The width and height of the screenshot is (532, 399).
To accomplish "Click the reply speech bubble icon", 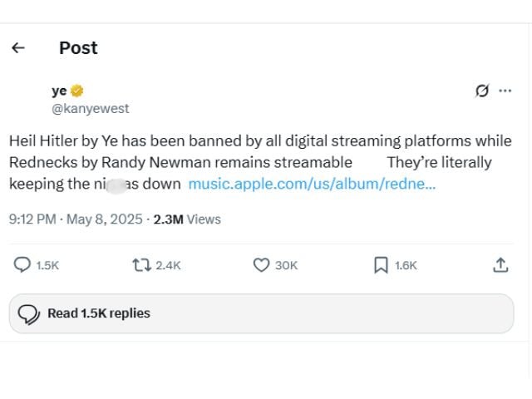I will point(22,265).
